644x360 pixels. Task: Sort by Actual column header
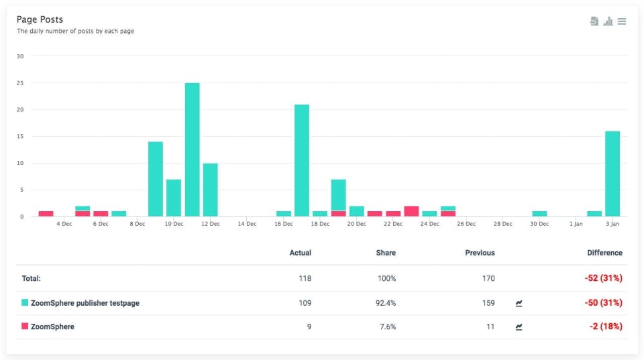click(301, 253)
